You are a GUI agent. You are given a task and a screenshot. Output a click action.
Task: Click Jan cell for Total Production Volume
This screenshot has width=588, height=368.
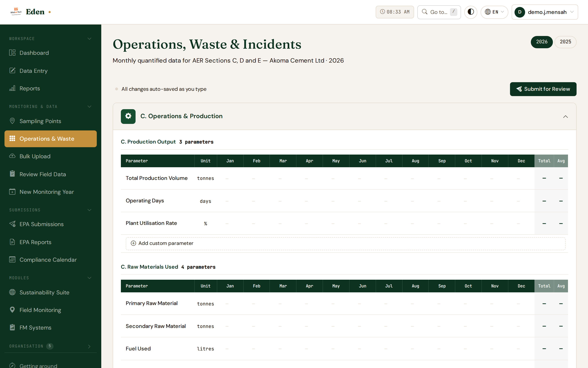click(230, 178)
